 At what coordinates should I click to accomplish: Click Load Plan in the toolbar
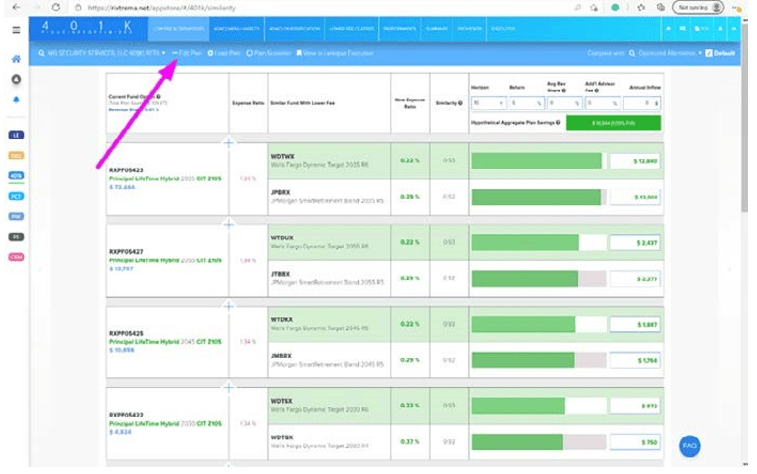(x=224, y=53)
